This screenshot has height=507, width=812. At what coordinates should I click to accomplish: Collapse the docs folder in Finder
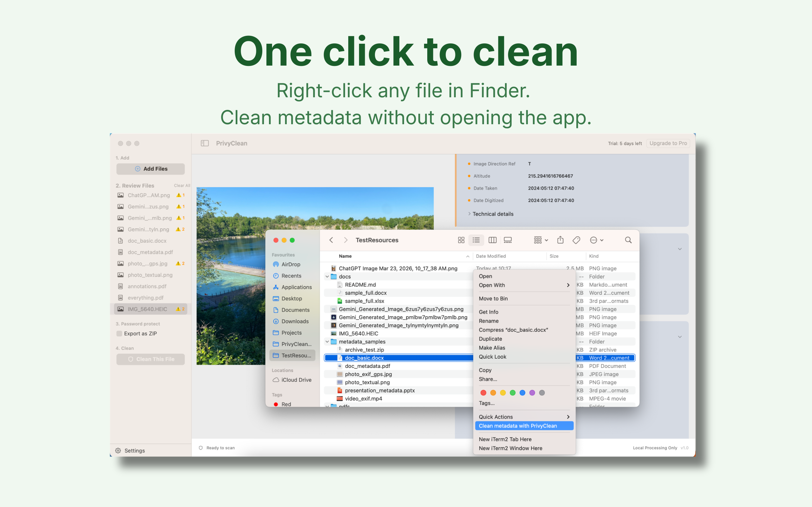pos(327,276)
